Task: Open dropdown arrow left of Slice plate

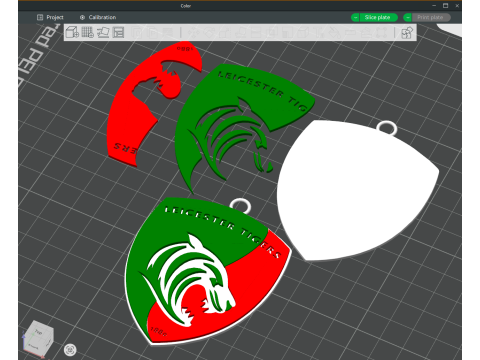Action: pyautogui.click(x=355, y=17)
